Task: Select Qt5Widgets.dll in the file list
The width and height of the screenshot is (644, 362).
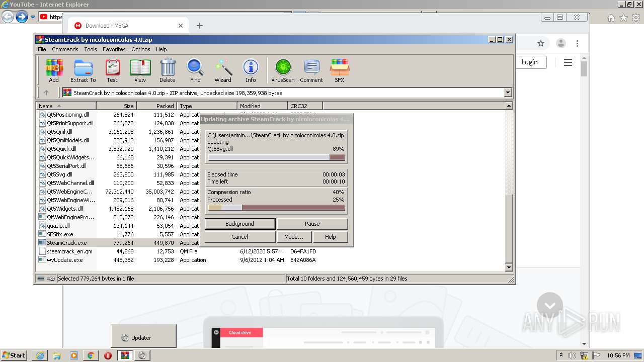Action: tap(65, 209)
